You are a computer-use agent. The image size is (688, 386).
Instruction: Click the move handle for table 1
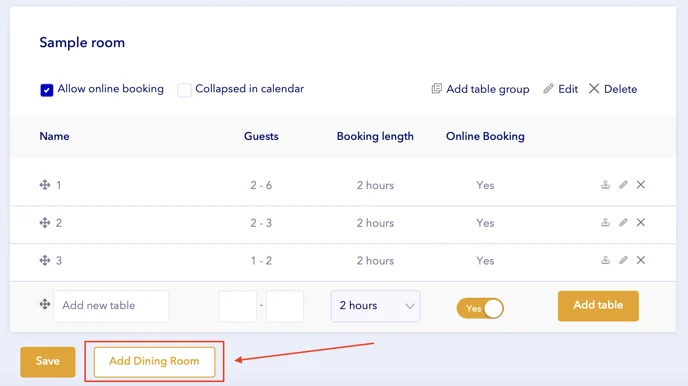45,185
